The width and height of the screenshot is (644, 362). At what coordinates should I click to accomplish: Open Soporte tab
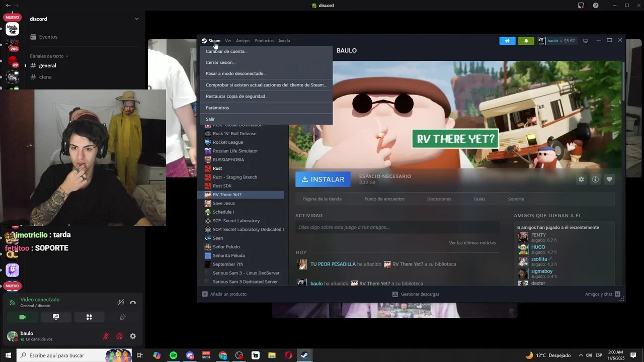coord(516,199)
